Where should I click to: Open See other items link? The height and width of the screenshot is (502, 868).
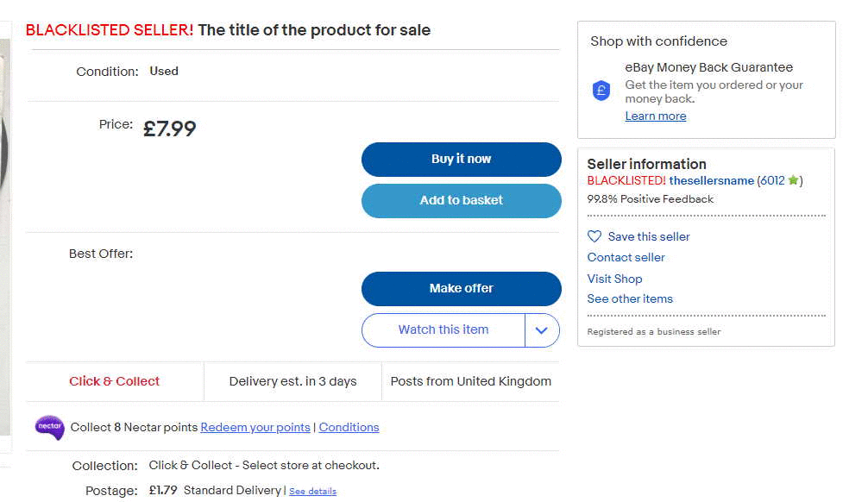pyautogui.click(x=630, y=298)
